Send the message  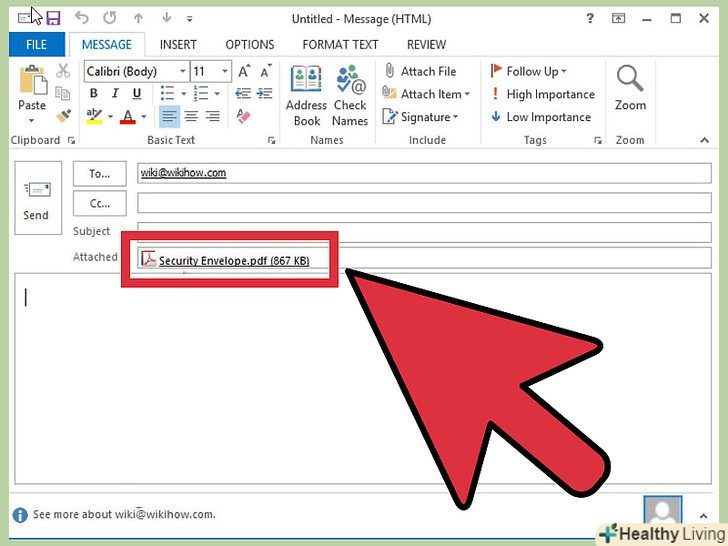pos(38,198)
